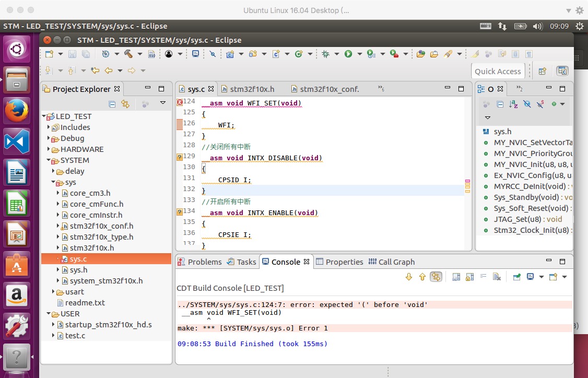Toggle the Skip All Breakpoints icon

[x=213, y=54]
